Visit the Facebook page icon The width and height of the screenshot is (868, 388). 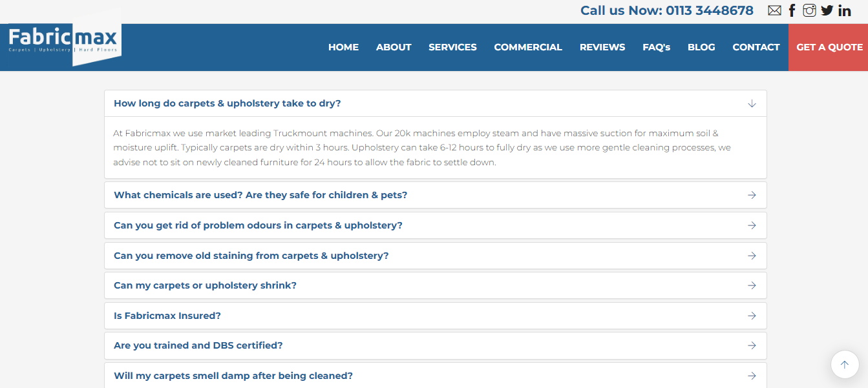click(792, 10)
